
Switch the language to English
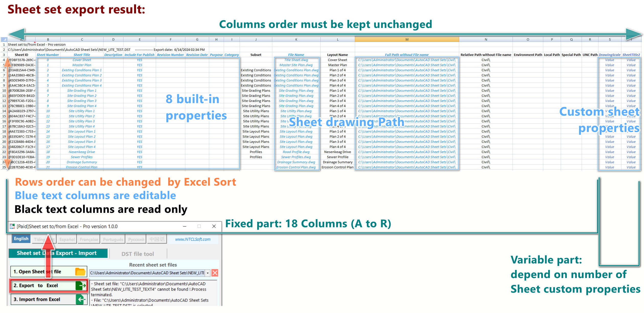tap(21, 239)
